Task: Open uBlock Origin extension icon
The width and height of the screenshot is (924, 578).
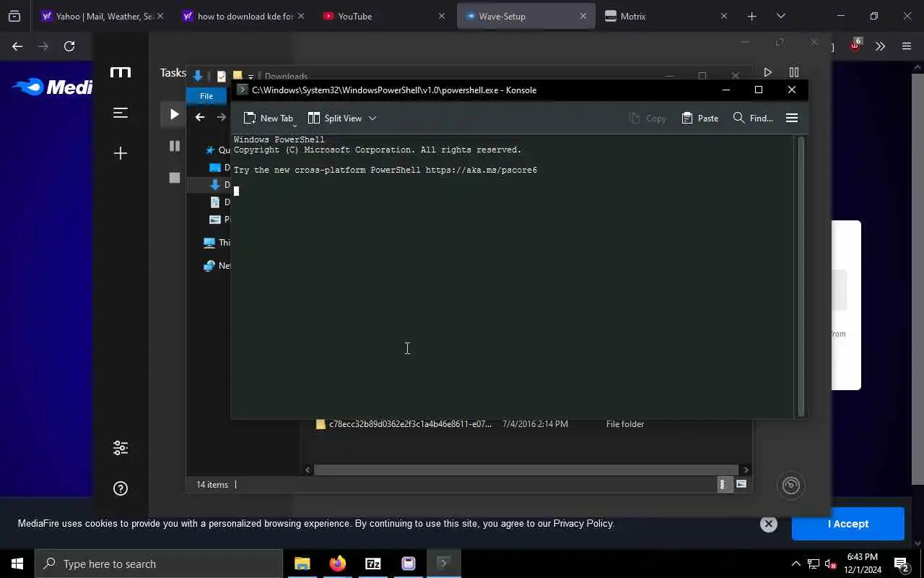Action: (855, 46)
